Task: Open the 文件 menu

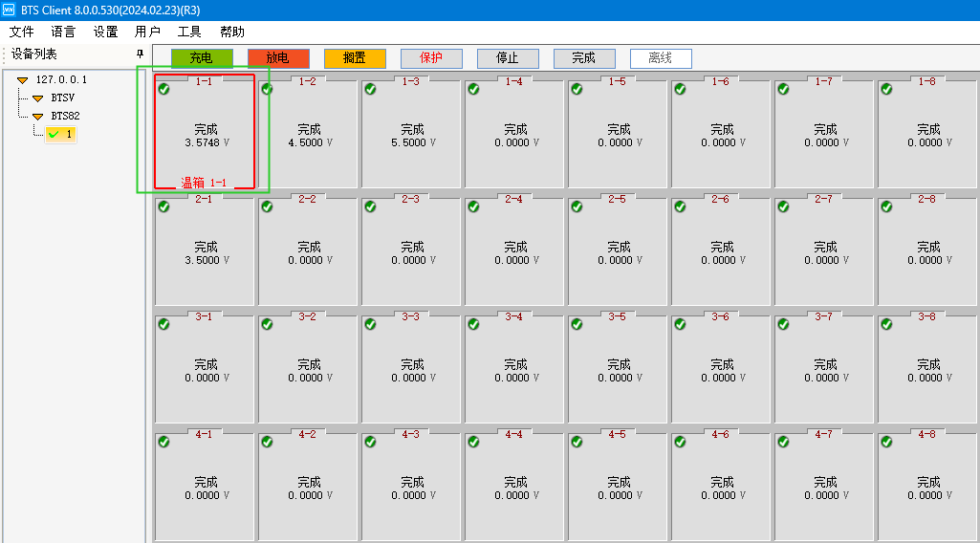Action: click(21, 32)
